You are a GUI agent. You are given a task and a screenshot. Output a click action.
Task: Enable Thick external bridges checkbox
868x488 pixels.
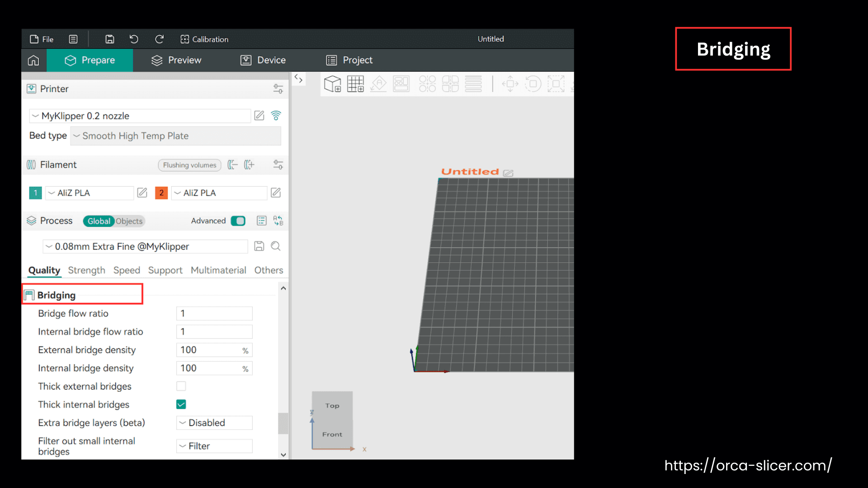(x=181, y=386)
